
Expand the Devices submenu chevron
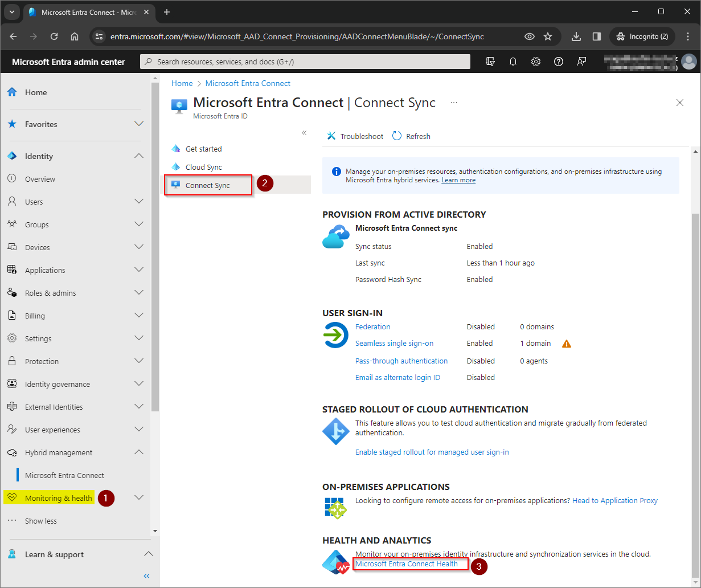click(x=139, y=247)
